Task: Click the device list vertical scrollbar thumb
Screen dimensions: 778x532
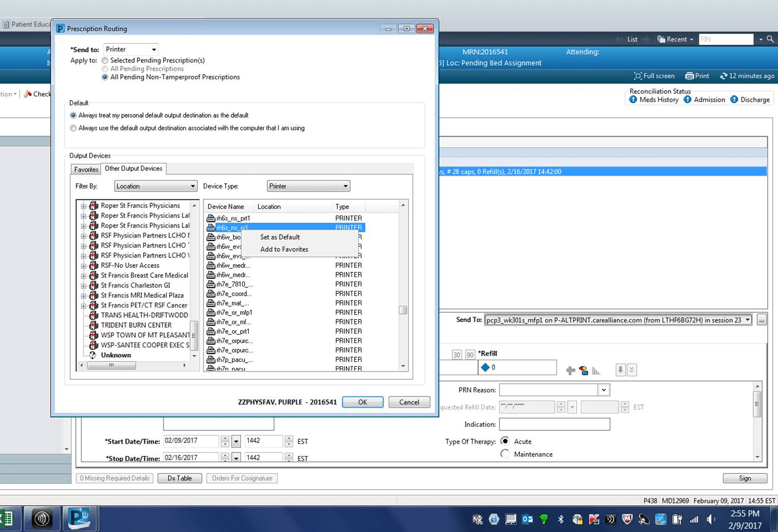Action: pos(403,310)
